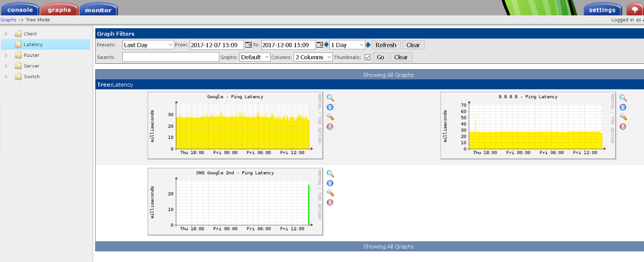This screenshot has height=262, width=644.
Task: Open the To date calendar picker
Action: (x=320, y=45)
